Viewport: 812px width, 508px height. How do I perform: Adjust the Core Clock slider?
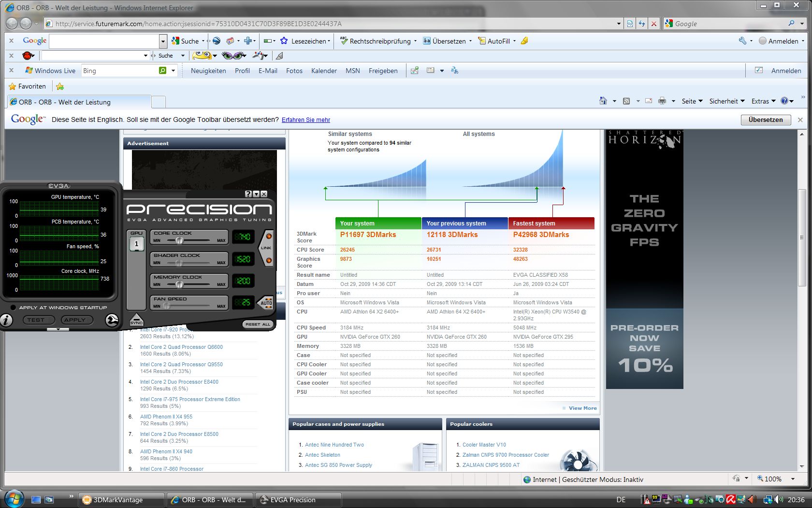[x=179, y=240]
